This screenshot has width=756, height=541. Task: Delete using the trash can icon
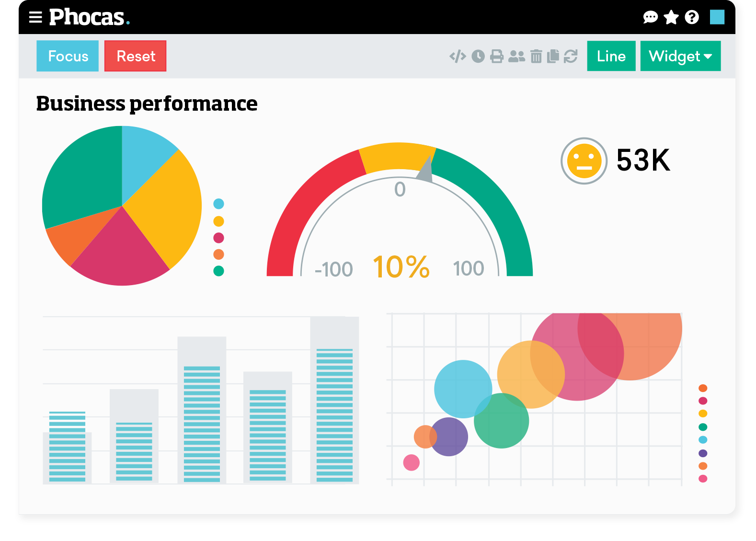[x=536, y=57]
